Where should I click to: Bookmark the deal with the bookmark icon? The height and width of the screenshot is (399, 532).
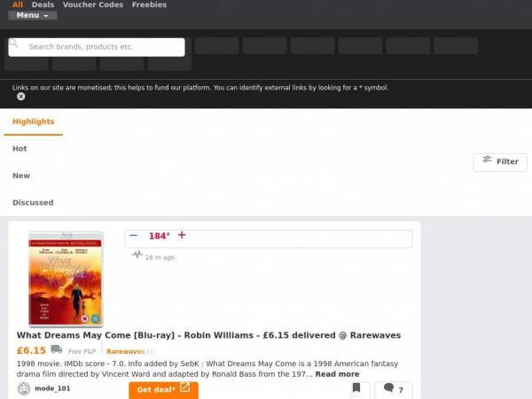(356, 387)
